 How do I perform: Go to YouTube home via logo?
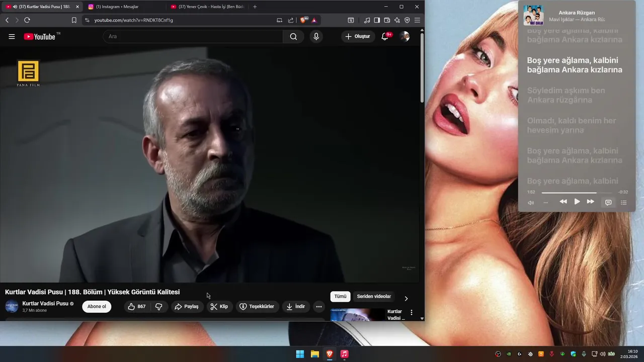tap(39, 36)
